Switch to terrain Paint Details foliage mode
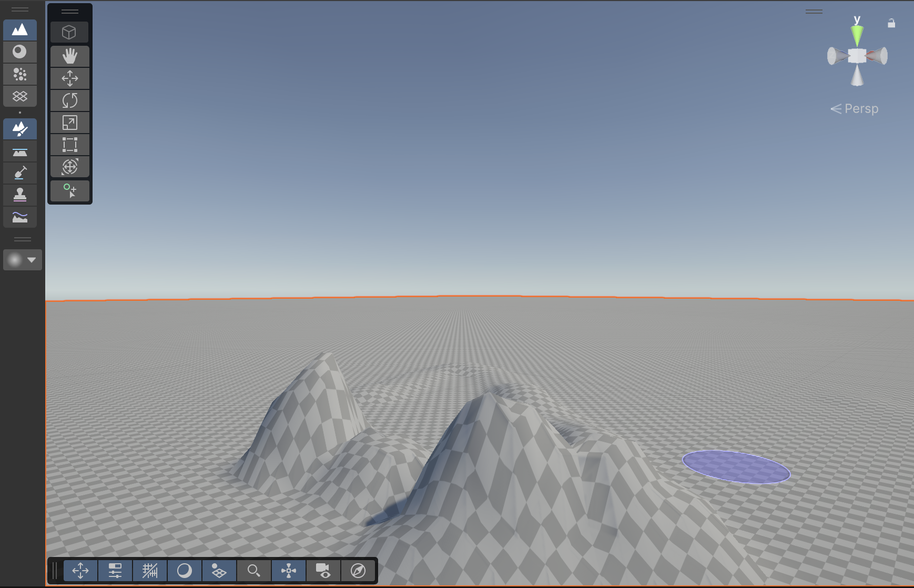Image resolution: width=914 pixels, height=588 pixels. pyautogui.click(x=20, y=74)
